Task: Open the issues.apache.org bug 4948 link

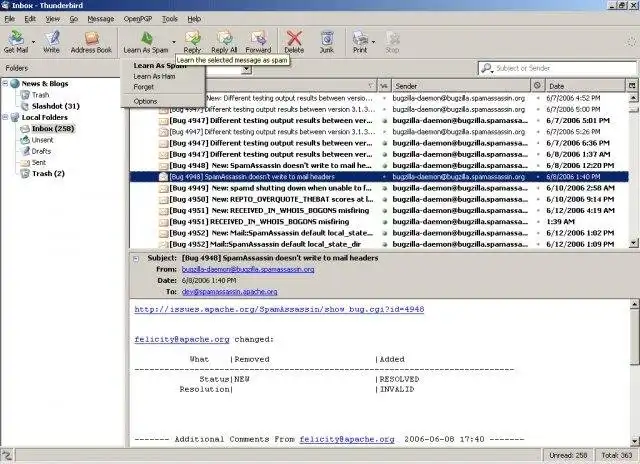Action: coord(279,309)
